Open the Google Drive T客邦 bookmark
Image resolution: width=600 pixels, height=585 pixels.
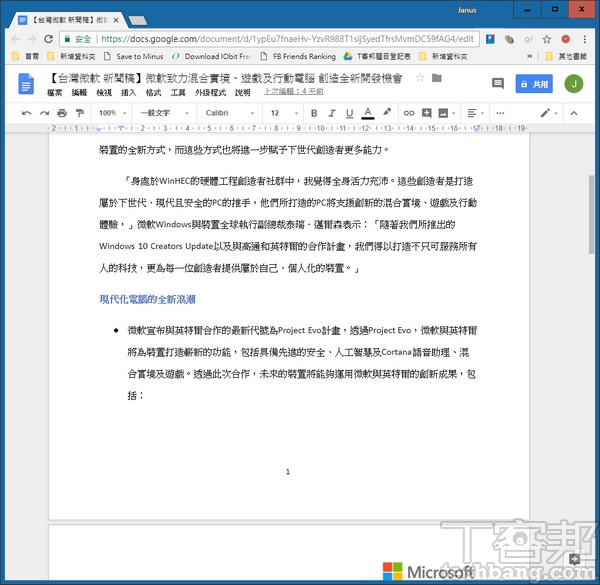point(377,57)
